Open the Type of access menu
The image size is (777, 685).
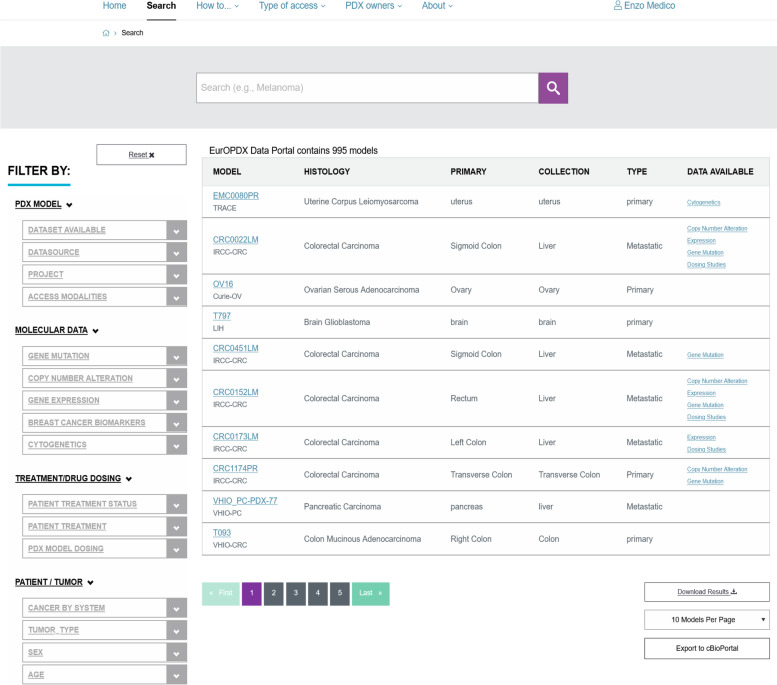[x=292, y=5]
